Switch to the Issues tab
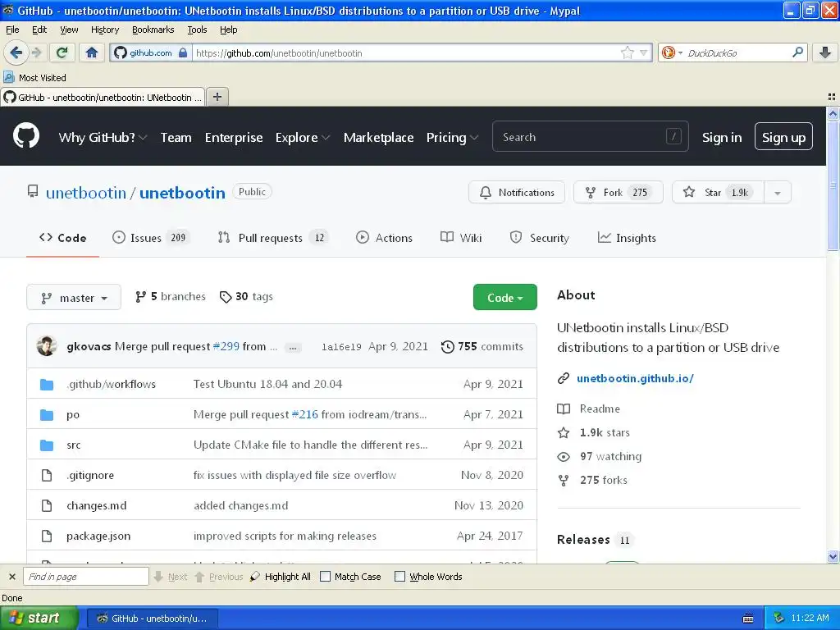Image resolution: width=840 pixels, height=630 pixels. point(151,237)
